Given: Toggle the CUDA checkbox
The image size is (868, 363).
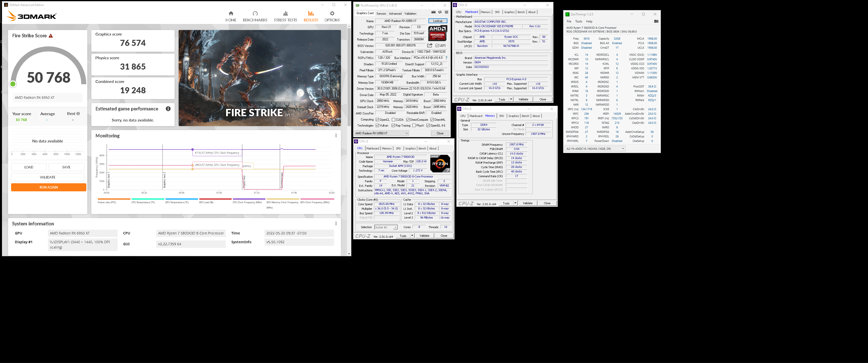Looking at the screenshot, I should click(394, 119).
